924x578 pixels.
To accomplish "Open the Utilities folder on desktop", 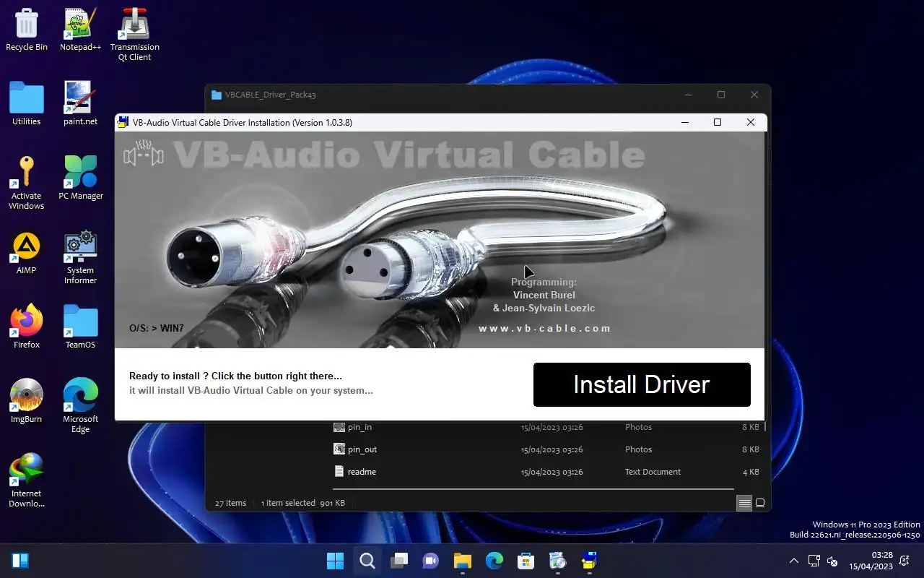I will coord(27,104).
